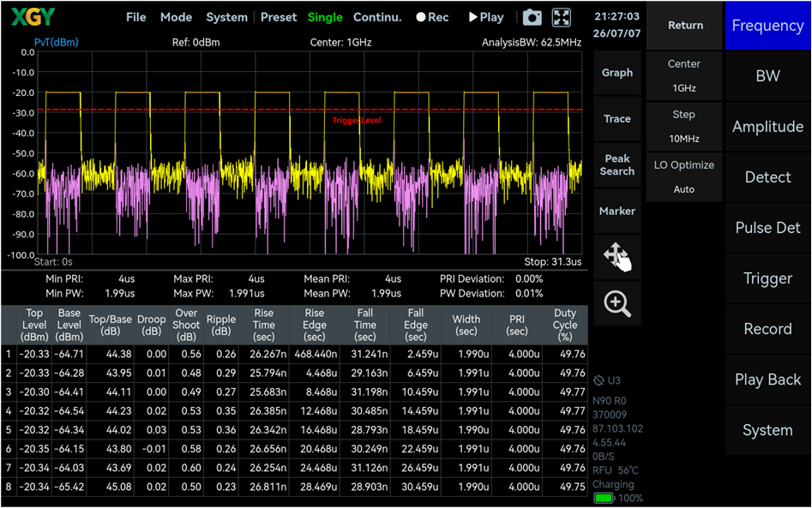Open the System tab in right panel
The width and height of the screenshot is (812, 508).
point(767,430)
